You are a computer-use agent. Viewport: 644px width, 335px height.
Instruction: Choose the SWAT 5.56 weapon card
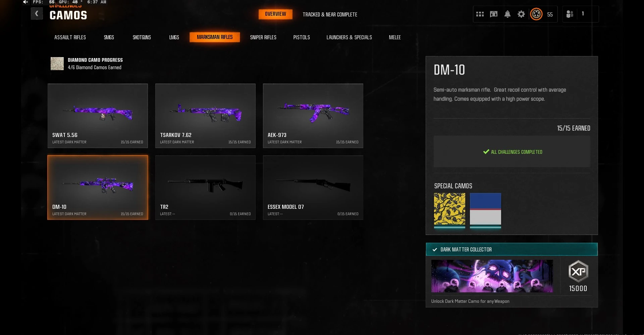click(98, 116)
